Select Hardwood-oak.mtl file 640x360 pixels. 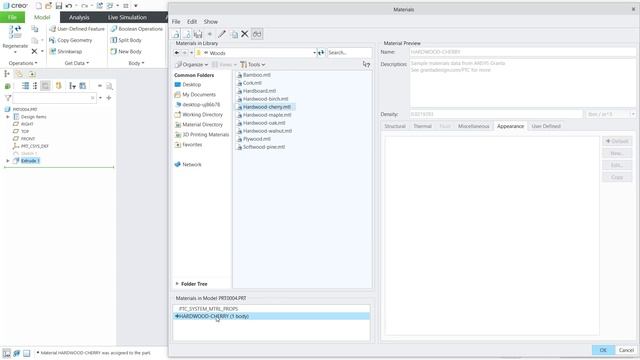pyautogui.click(x=261, y=123)
